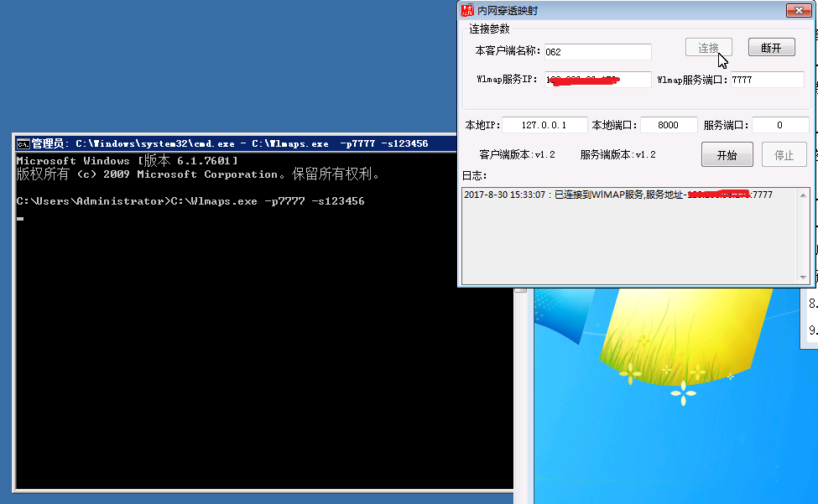
Task: Click the 服务端版本:v1.2 label
Action: 618,154
